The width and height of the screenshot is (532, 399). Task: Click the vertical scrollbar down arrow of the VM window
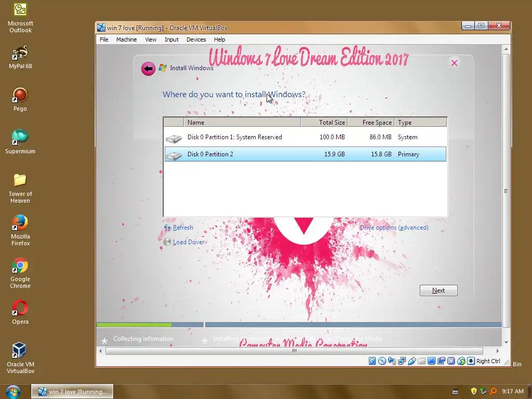click(506, 342)
